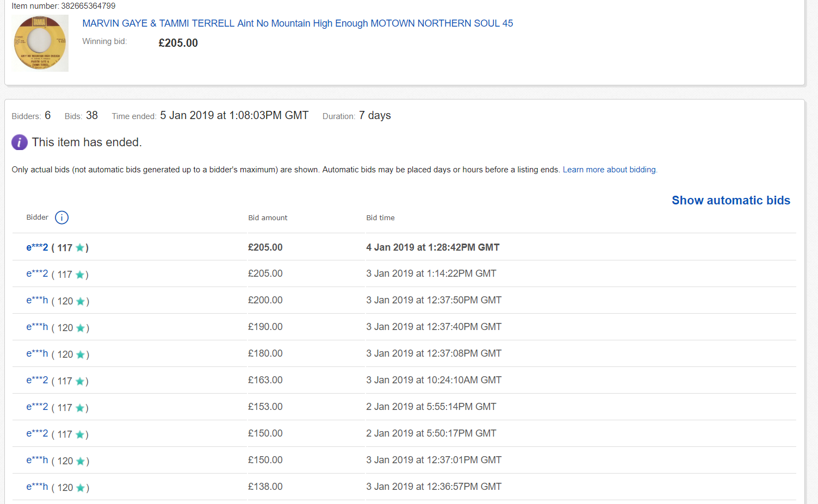This screenshot has width=818, height=504.
Task: Click star icon in £180.00 bid row
Action: tap(80, 354)
